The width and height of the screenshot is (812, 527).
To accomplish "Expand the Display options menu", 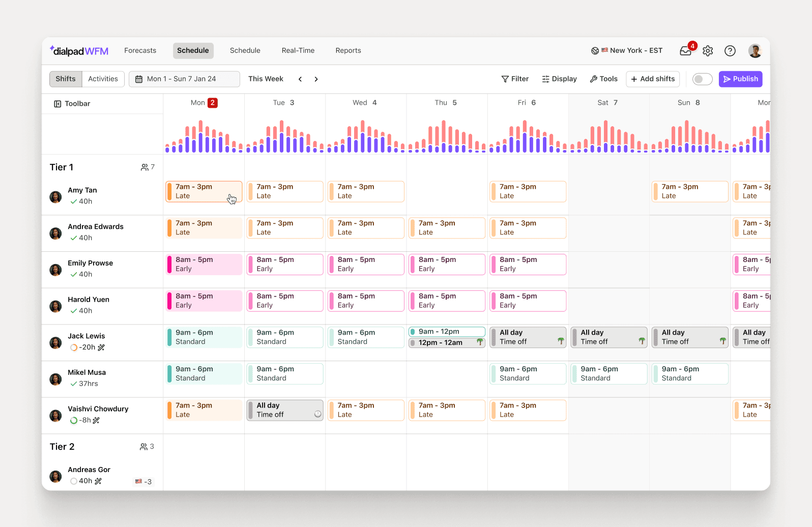I will pos(559,79).
